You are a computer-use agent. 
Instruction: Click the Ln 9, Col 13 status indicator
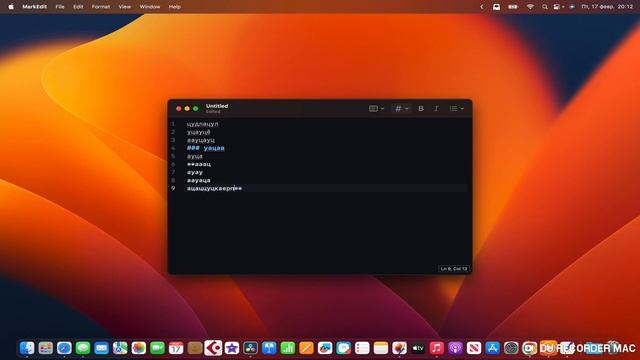(453, 269)
